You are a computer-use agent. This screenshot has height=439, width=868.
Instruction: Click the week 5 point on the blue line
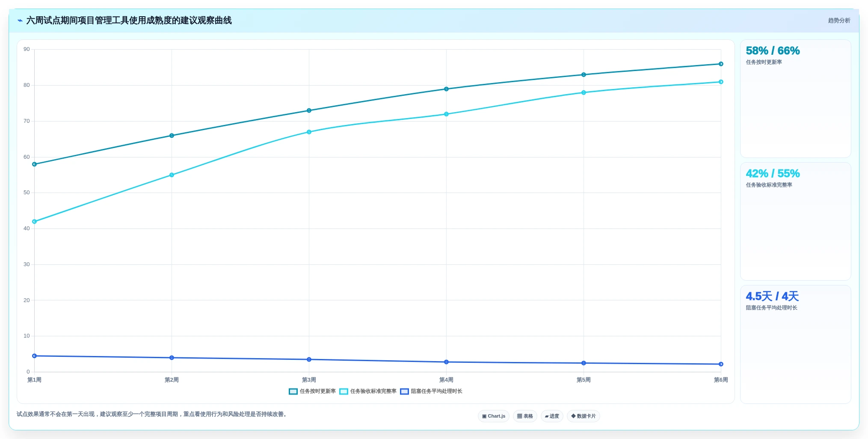tap(584, 363)
